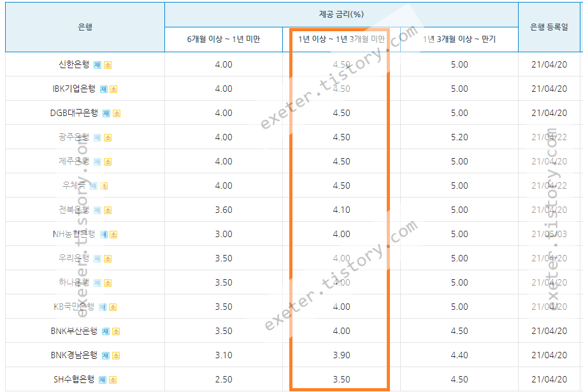This screenshot has height=392, width=583.
Task: Click the blue 재 icon beside DGB대구은행
Action: (106, 113)
